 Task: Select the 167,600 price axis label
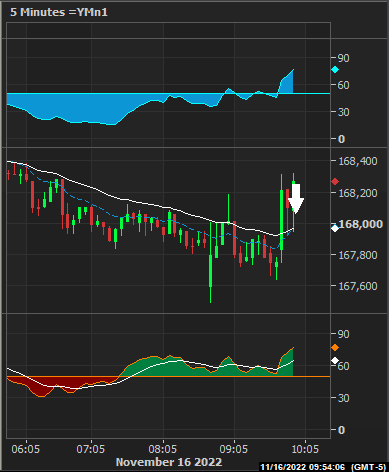tap(358, 286)
